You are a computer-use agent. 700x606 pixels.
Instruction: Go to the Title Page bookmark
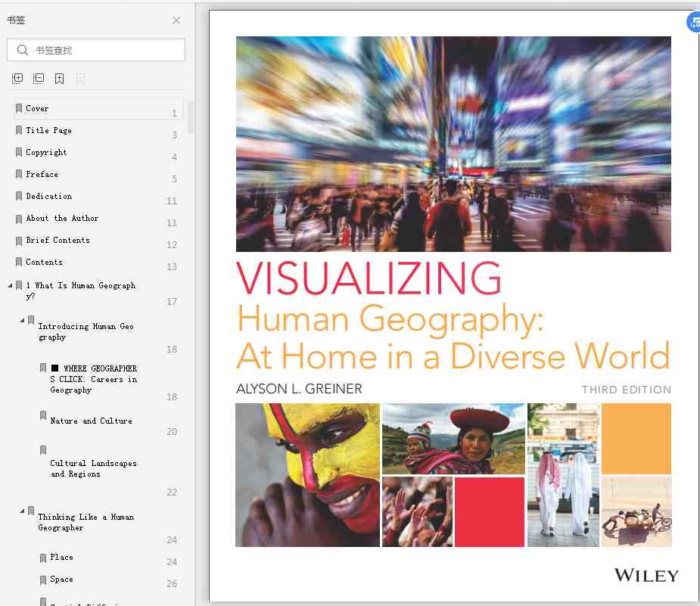(x=48, y=130)
